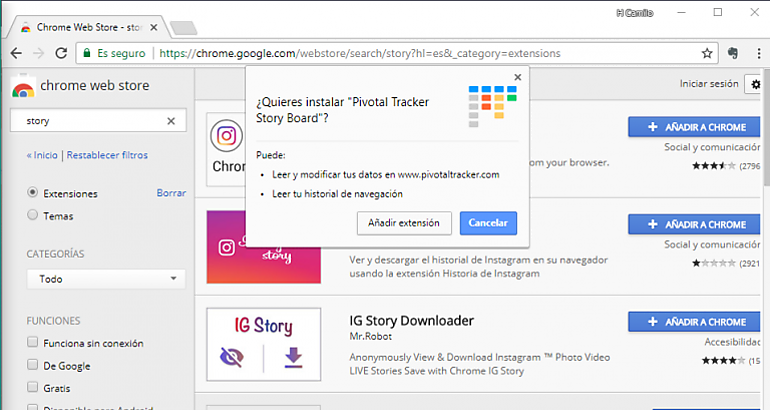
Task: Open web store settings gear icon
Action: 755,84
